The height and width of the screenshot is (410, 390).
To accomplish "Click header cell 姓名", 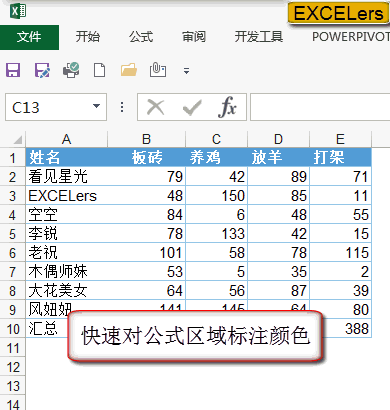I will click(67, 157).
